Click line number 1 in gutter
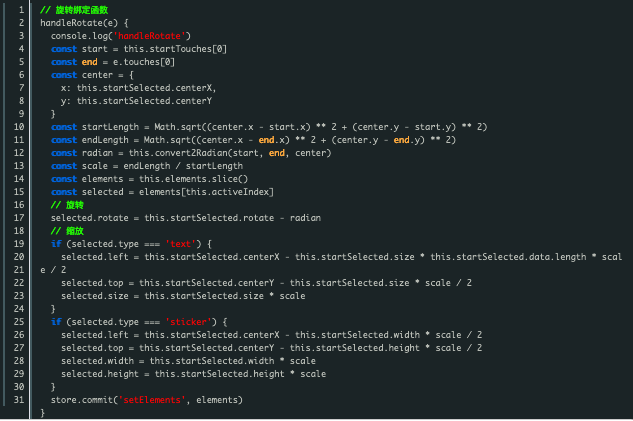633x421 pixels. [21, 10]
